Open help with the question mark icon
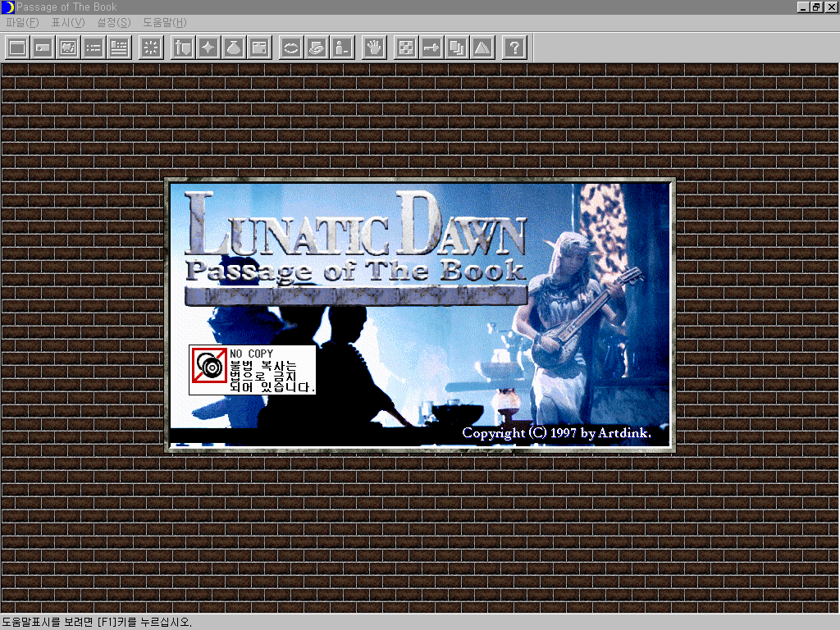 (515, 48)
